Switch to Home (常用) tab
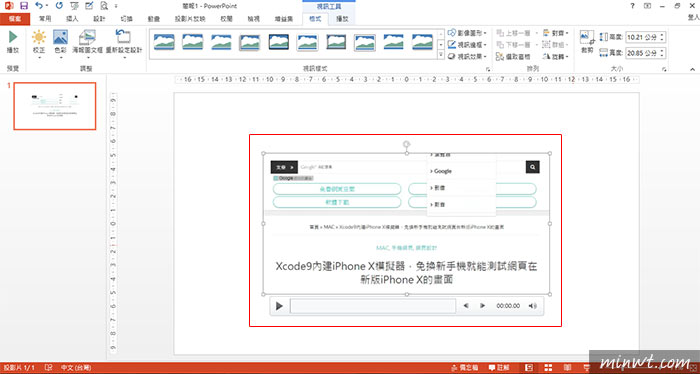 point(45,19)
